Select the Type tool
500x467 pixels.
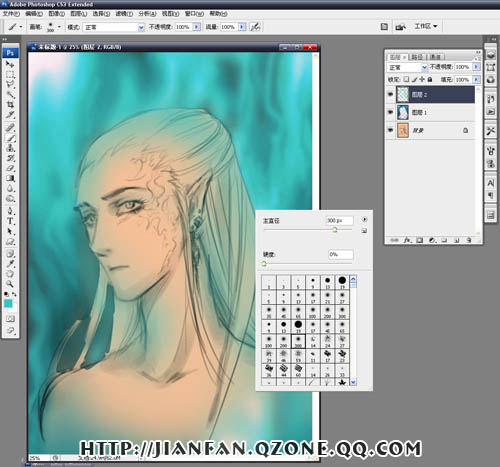(x=10, y=221)
